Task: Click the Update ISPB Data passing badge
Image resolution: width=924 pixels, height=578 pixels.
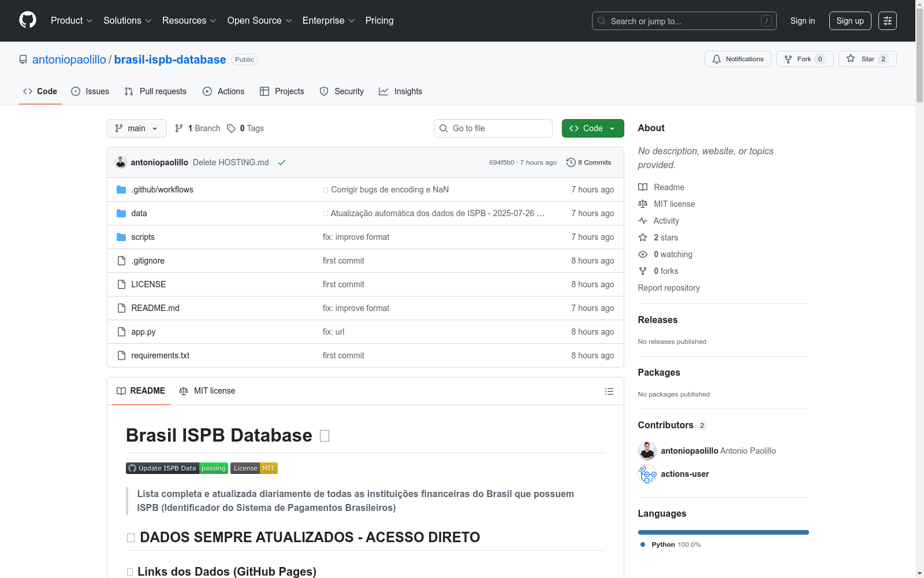Action: click(x=177, y=468)
